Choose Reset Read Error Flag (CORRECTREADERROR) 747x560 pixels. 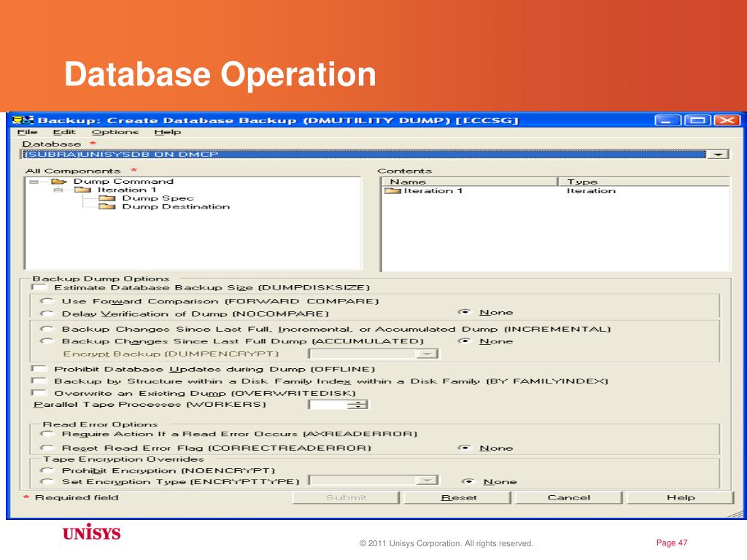(x=47, y=448)
